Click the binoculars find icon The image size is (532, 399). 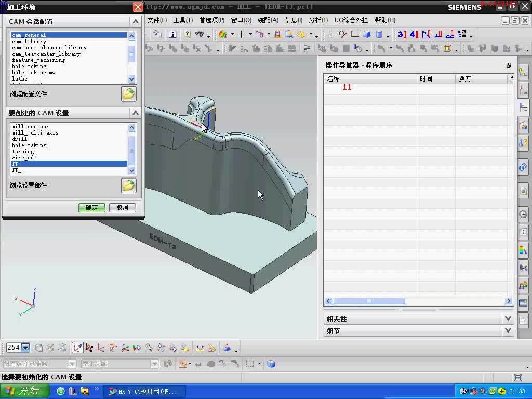199,34
